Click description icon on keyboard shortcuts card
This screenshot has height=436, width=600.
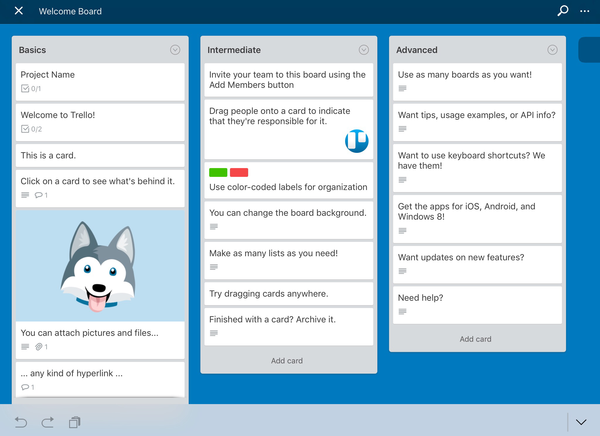coord(403,180)
